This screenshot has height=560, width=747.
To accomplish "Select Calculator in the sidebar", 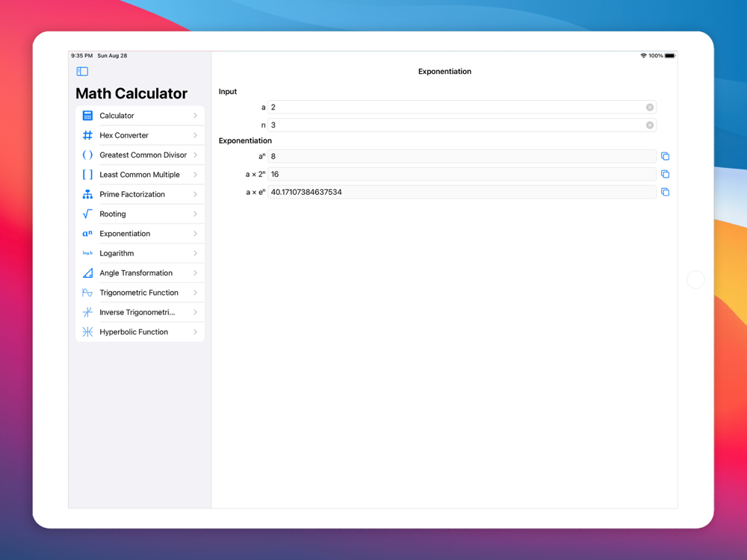I will pyautogui.click(x=140, y=116).
